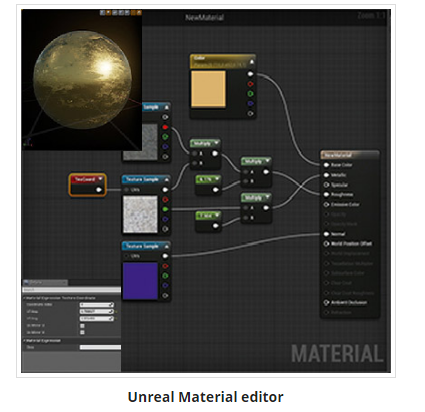
Task: Click the Details panel search field
Action: pyautogui.click(x=72, y=290)
